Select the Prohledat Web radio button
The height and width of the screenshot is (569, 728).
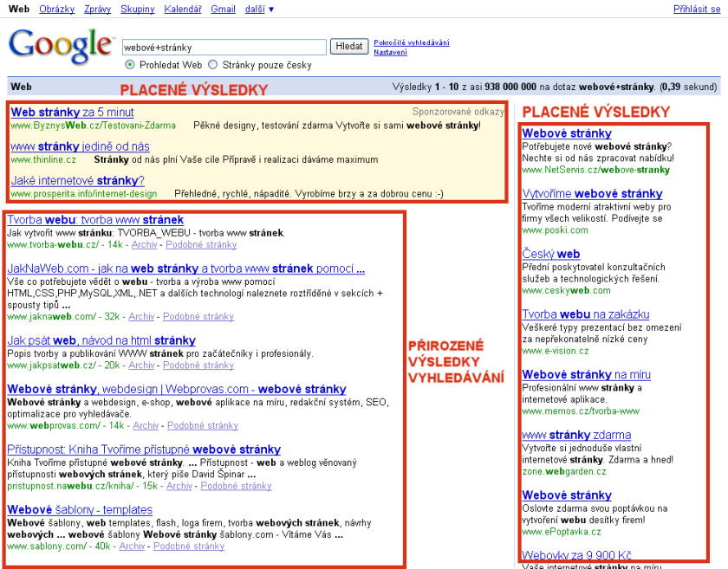[130, 65]
